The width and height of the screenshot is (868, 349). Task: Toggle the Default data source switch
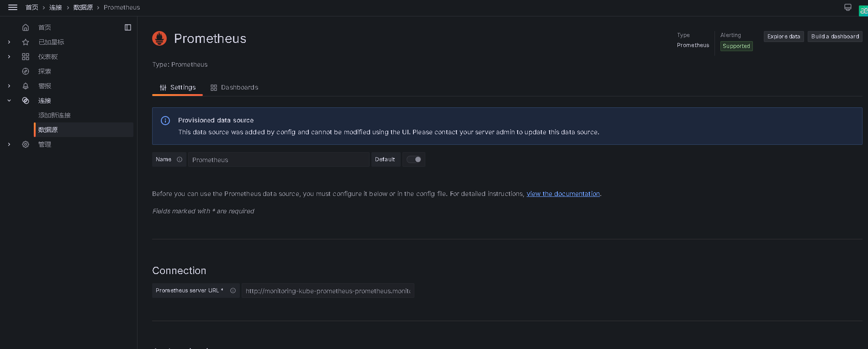414,159
